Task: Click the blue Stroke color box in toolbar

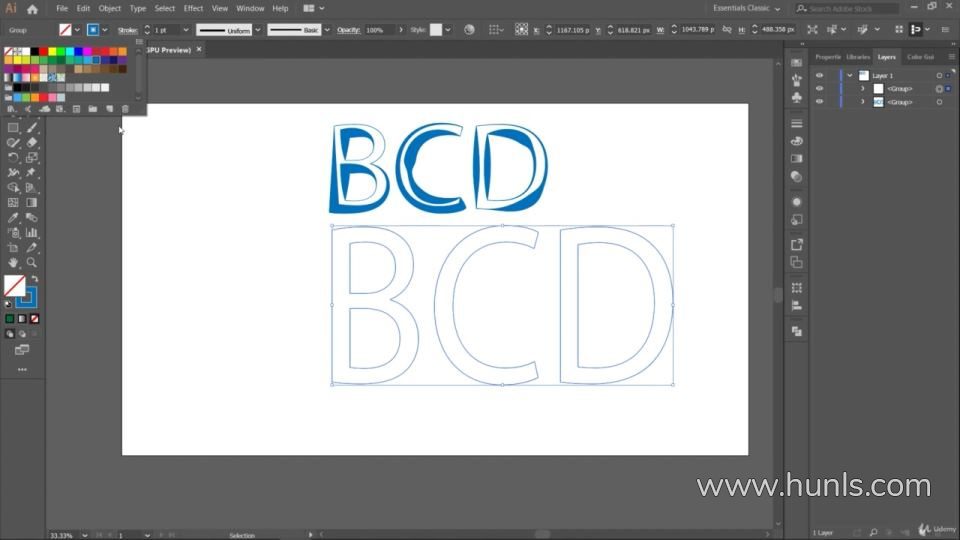Action: click(26, 299)
